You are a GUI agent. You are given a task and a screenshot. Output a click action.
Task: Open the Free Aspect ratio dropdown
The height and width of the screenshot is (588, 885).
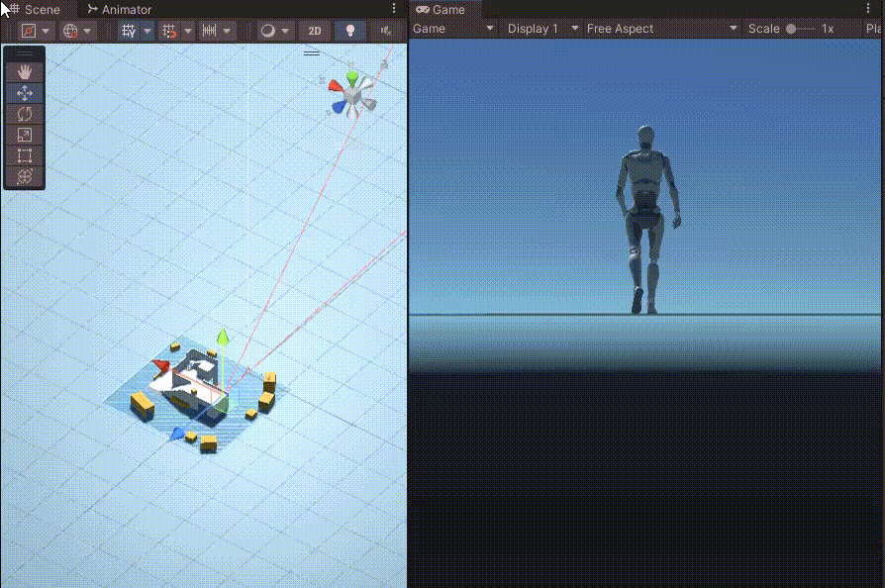[x=662, y=29]
